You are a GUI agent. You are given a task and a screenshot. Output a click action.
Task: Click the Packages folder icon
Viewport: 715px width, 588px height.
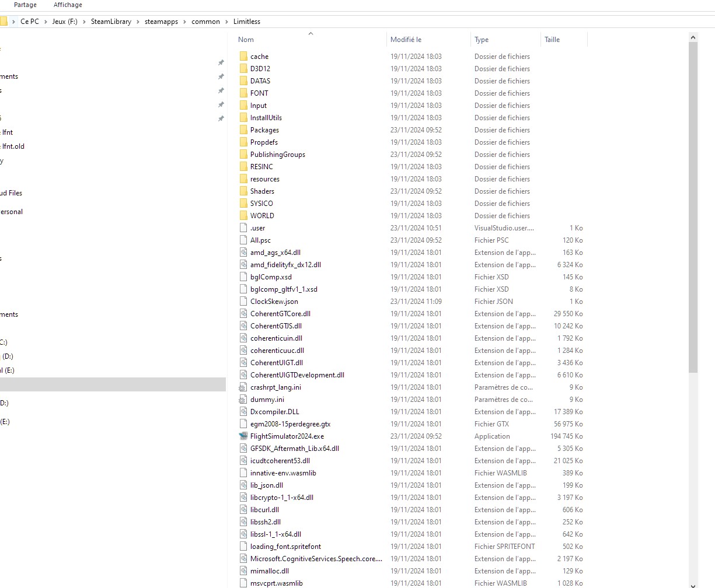(x=243, y=130)
